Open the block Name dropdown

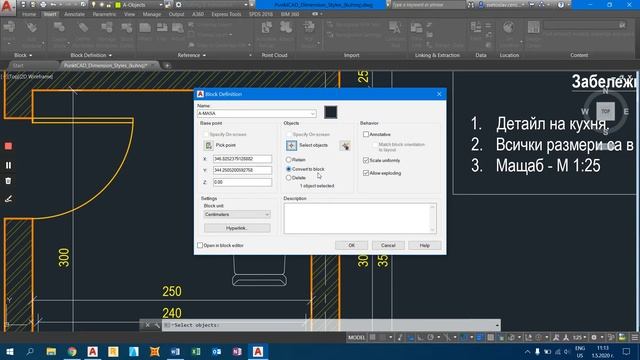tap(313, 113)
